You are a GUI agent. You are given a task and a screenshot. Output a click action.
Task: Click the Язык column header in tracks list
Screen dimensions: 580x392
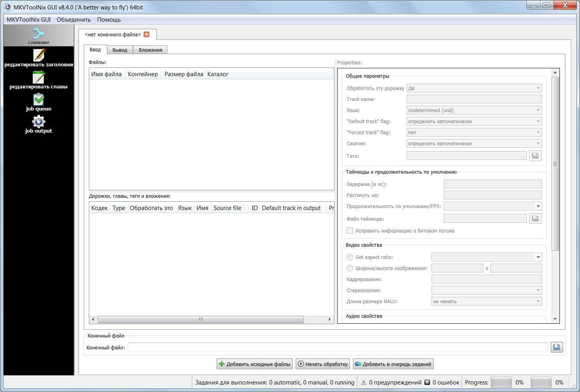pyautogui.click(x=185, y=208)
